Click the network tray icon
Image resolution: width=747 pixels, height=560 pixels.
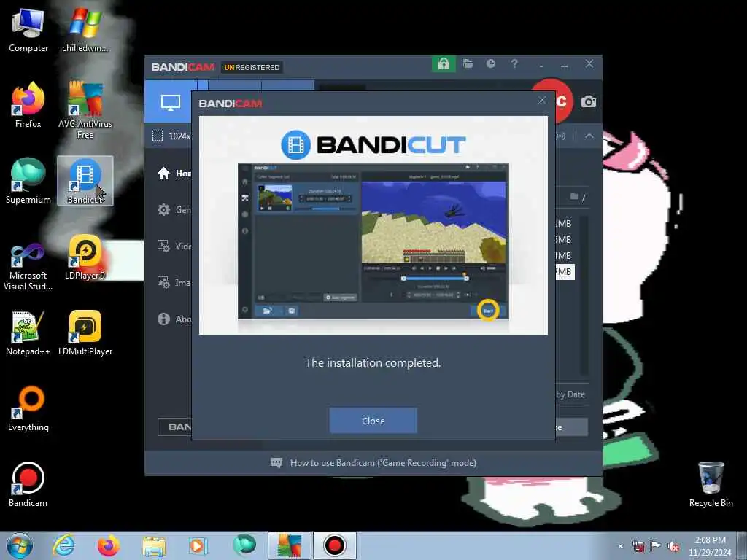(x=638, y=546)
